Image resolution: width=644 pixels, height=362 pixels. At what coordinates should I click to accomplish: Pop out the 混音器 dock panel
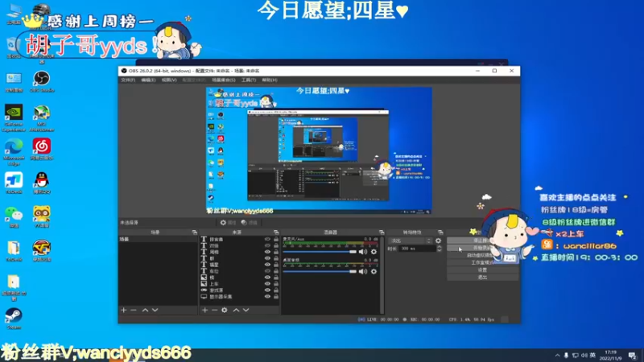382,232
